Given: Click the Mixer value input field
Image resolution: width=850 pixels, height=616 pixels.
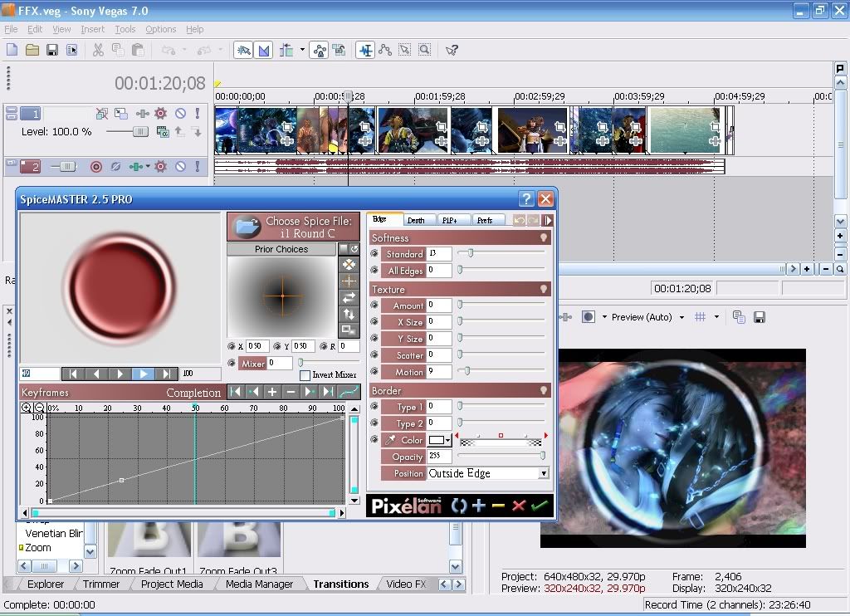Looking at the screenshot, I should pos(280,363).
